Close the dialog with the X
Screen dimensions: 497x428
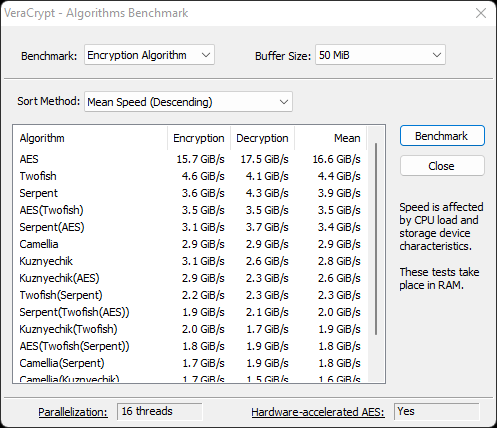[481, 13]
